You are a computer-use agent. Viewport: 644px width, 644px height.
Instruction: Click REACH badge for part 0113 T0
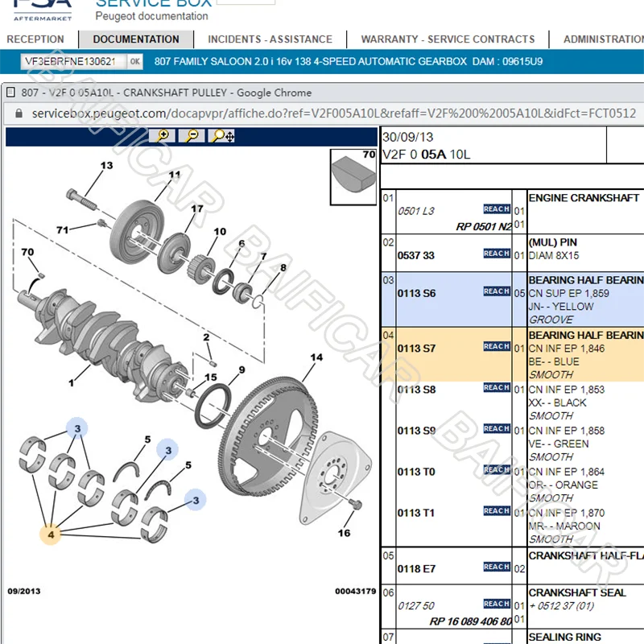(497, 469)
